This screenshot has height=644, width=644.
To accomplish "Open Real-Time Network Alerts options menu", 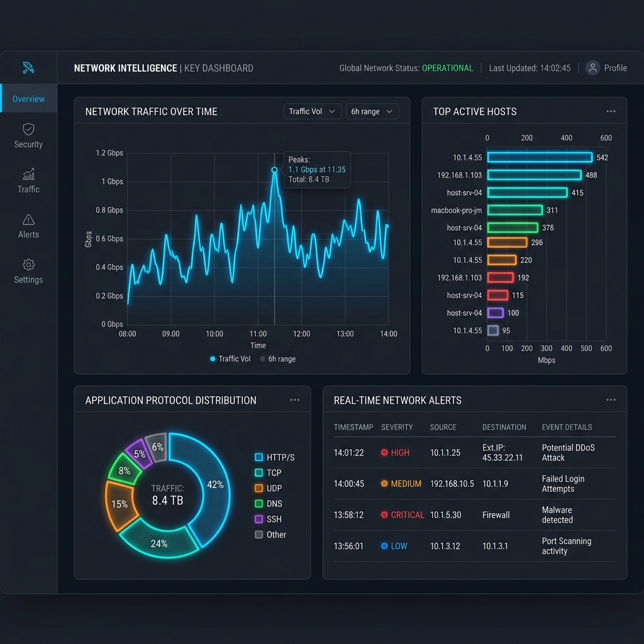I will (x=611, y=400).
